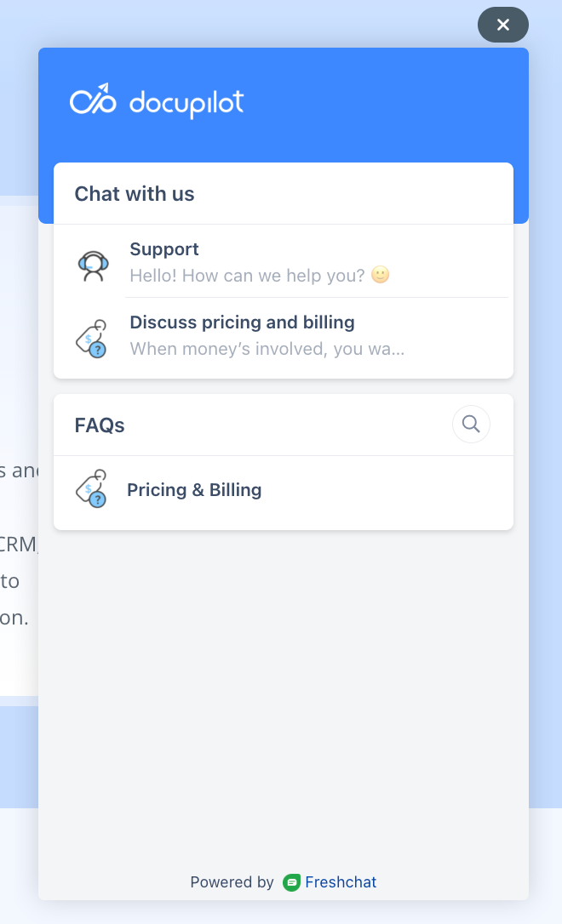Select the FAQs section header
The image size is (562, 924).
coord(99,425)
